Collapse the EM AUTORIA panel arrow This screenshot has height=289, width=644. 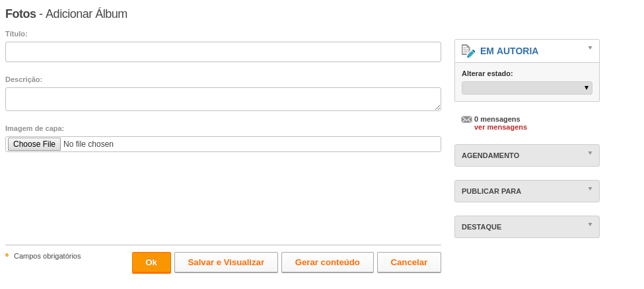point(590,48)
